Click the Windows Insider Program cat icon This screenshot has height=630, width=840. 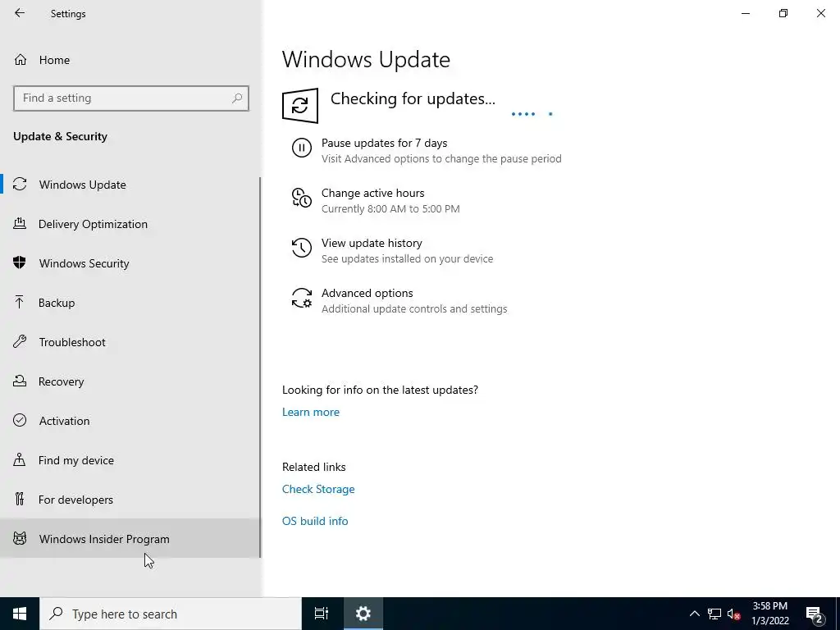point(20,538)
